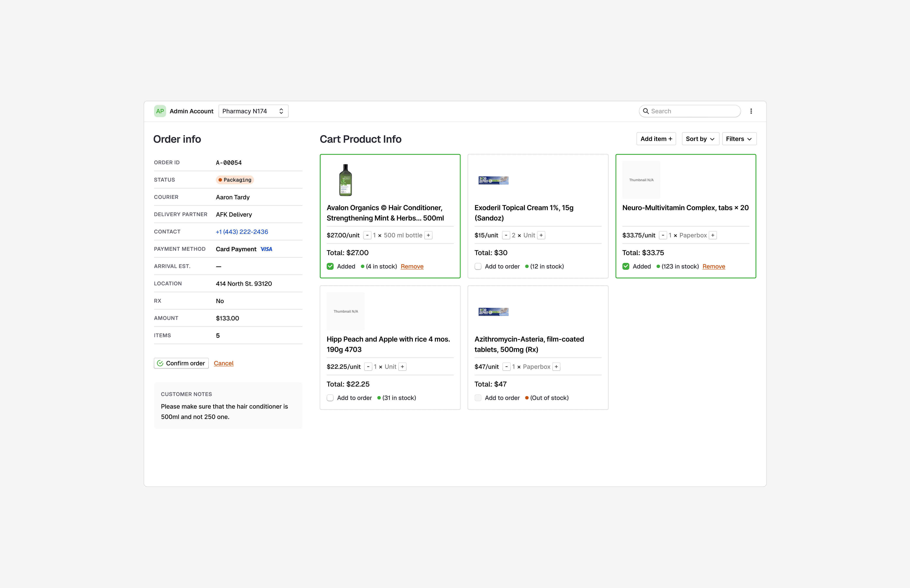Increase Avalon Organics conditioner quantity with plus

[428, 235]
